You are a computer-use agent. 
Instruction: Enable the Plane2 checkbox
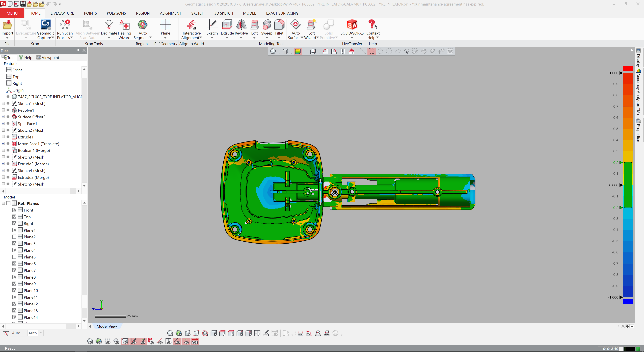[x=14, y=237]
